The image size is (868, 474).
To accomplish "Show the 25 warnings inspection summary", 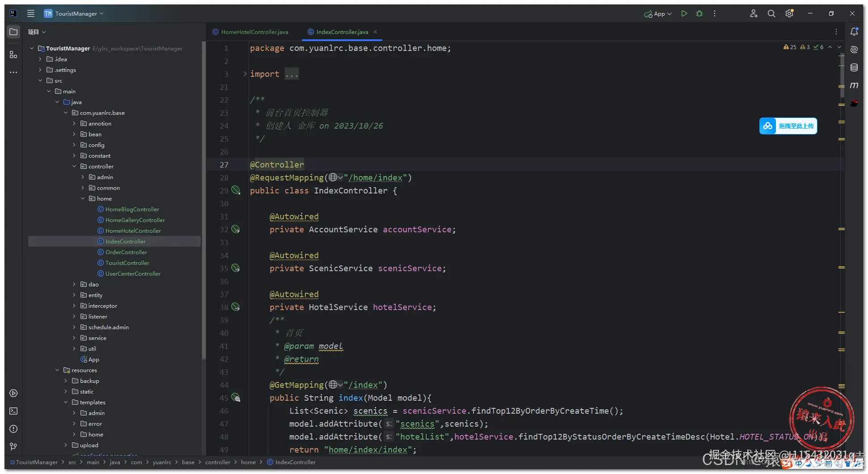I will pos(790,47).
